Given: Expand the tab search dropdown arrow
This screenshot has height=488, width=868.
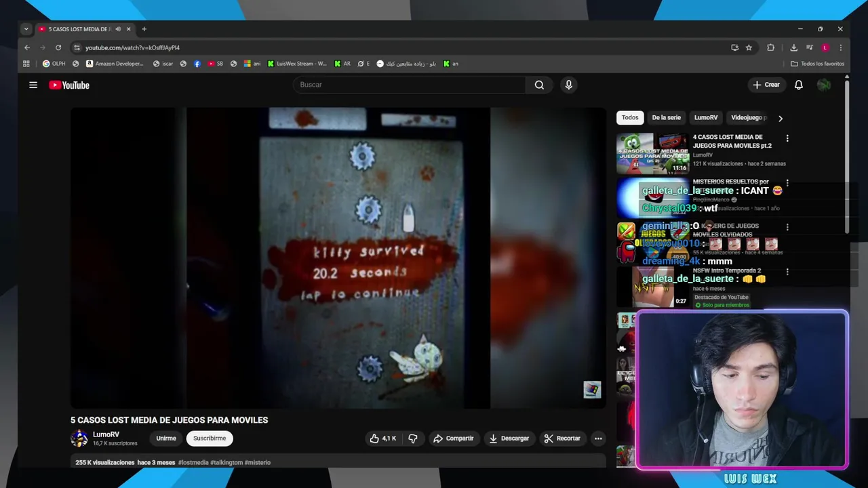Looking at the screenshot, I should tap(26, 29).
